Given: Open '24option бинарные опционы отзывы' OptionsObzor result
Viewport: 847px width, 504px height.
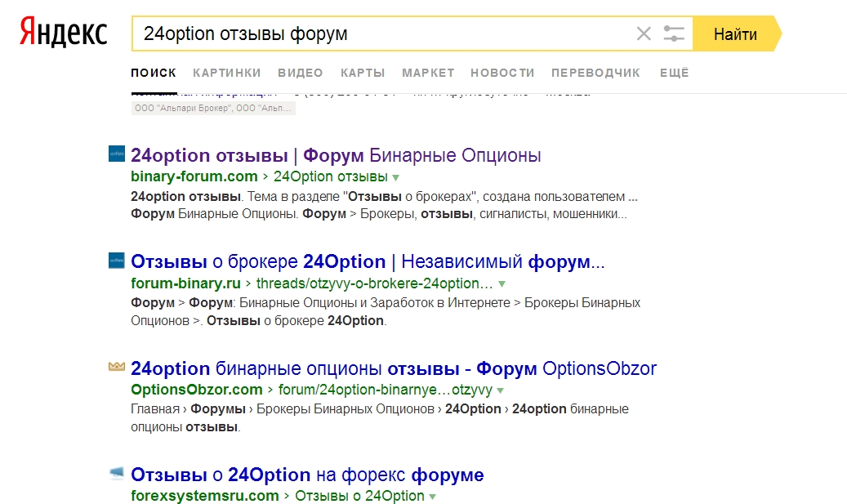Looking at the screenshot, I should coord(393,368).
